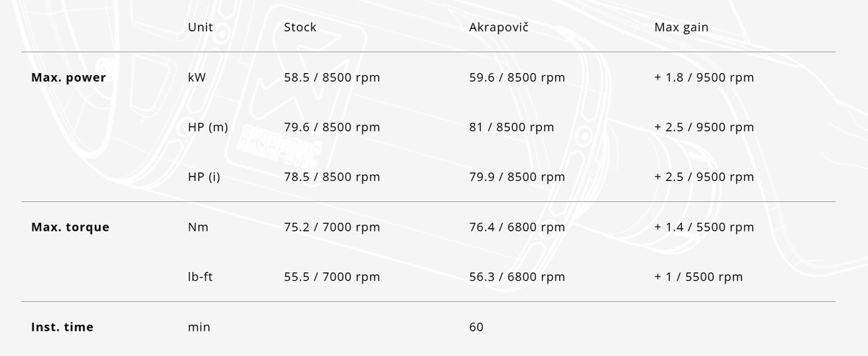868x356 pixels.
Task: Click the installation time value 60
Action: (477, 327)
